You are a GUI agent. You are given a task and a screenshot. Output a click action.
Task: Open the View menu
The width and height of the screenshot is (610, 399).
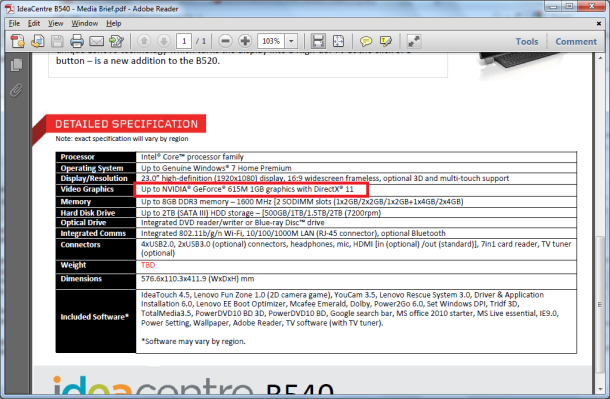coord(56,23)
